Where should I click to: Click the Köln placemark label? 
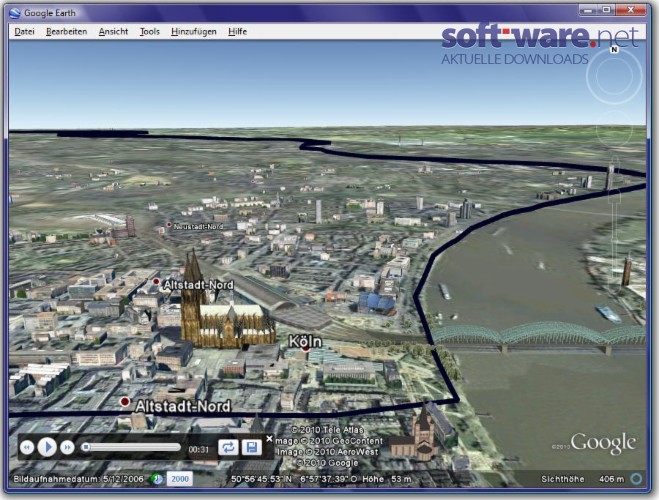[306, 342]
